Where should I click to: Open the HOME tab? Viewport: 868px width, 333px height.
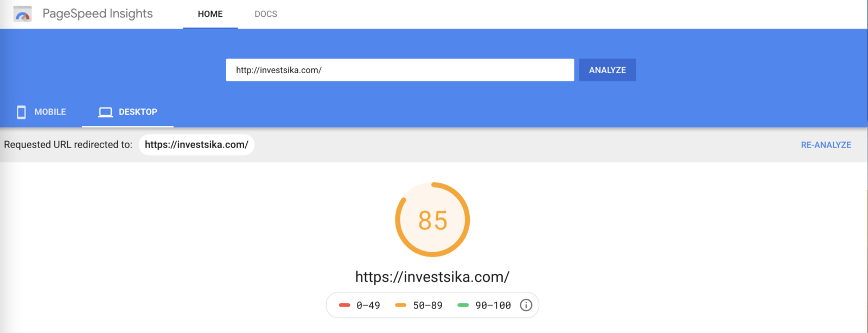click(x=210, y=14)
